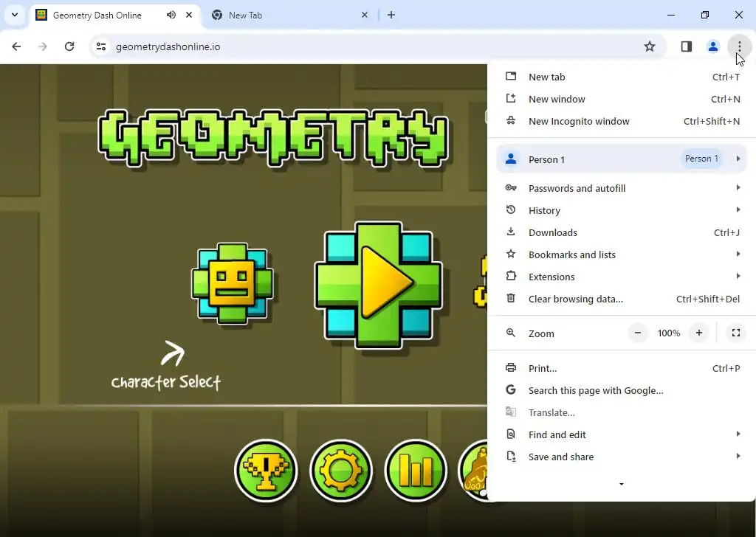Go back to previous page
Screen dimensions: 756x537
16,46
